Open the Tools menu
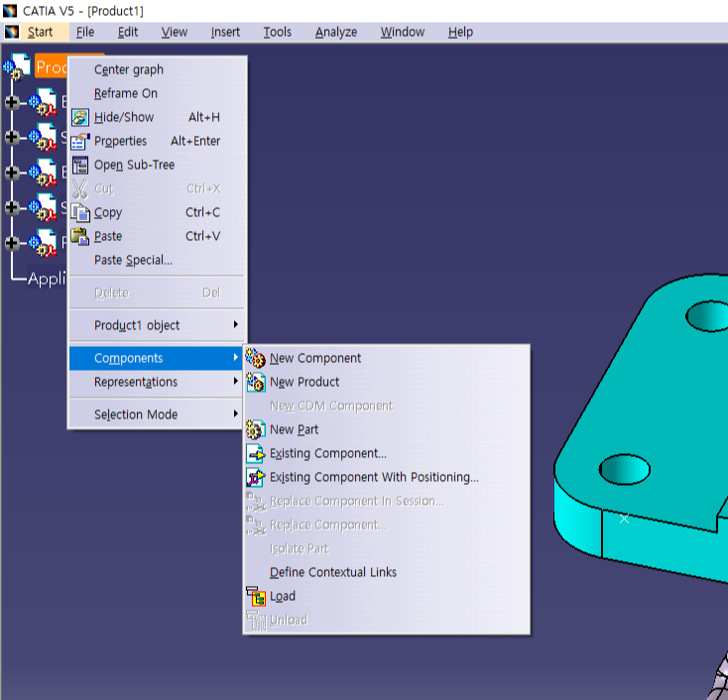728x700 pixels. (277, 32)
